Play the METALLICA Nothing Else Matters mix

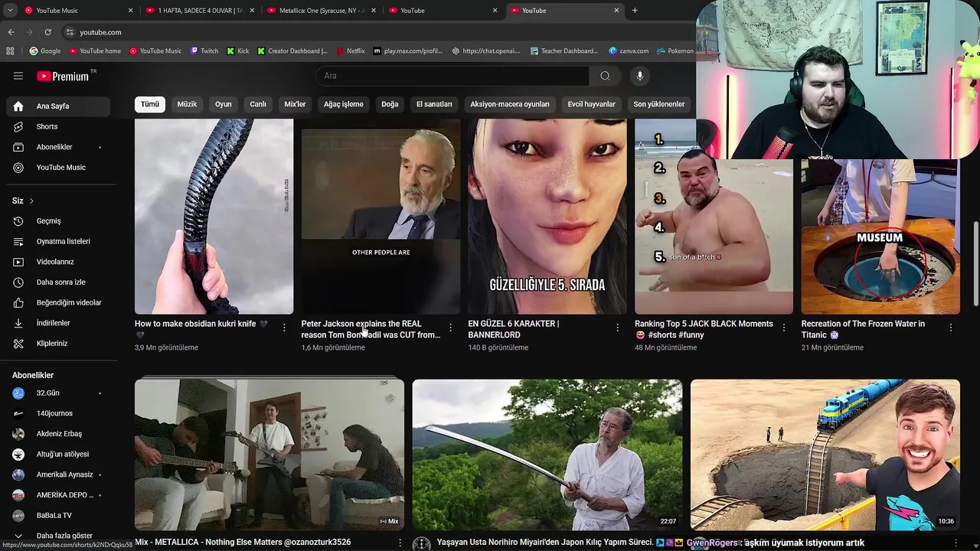coord(269,455)
